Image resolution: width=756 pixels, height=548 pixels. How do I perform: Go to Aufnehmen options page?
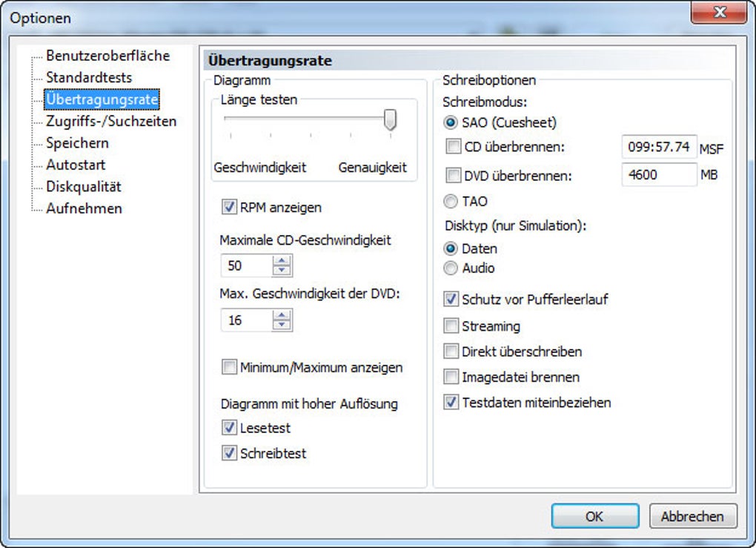point(84,208)
